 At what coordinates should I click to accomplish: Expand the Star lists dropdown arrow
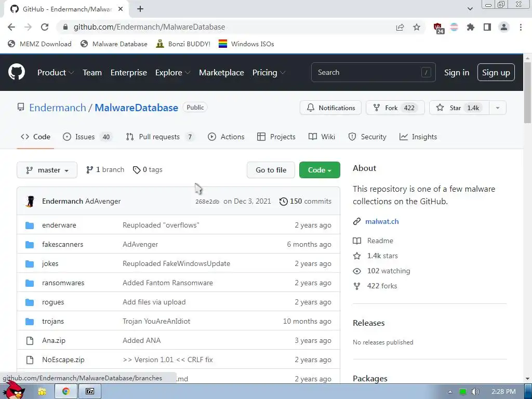coord(498,108)
